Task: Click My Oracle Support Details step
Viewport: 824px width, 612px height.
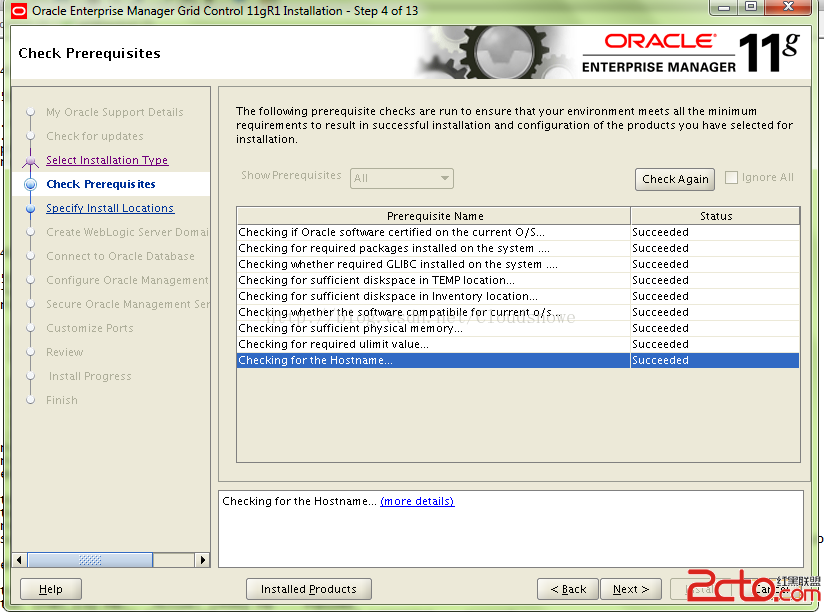Action: (115, 112)
